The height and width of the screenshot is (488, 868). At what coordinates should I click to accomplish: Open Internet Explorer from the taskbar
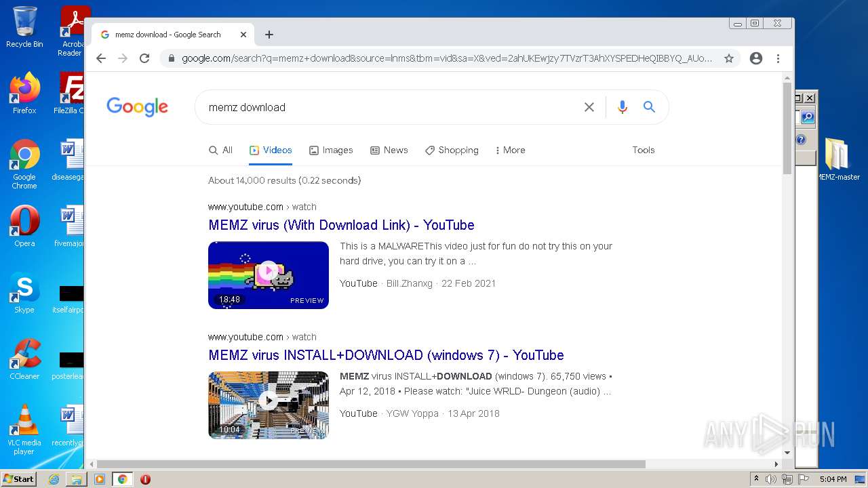coord(54,479)
